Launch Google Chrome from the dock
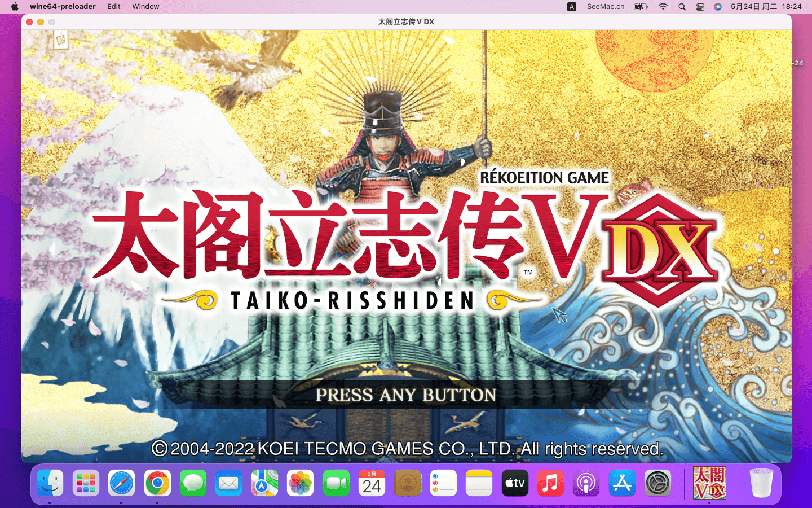812x508 pixels. (x=157, y=484)
